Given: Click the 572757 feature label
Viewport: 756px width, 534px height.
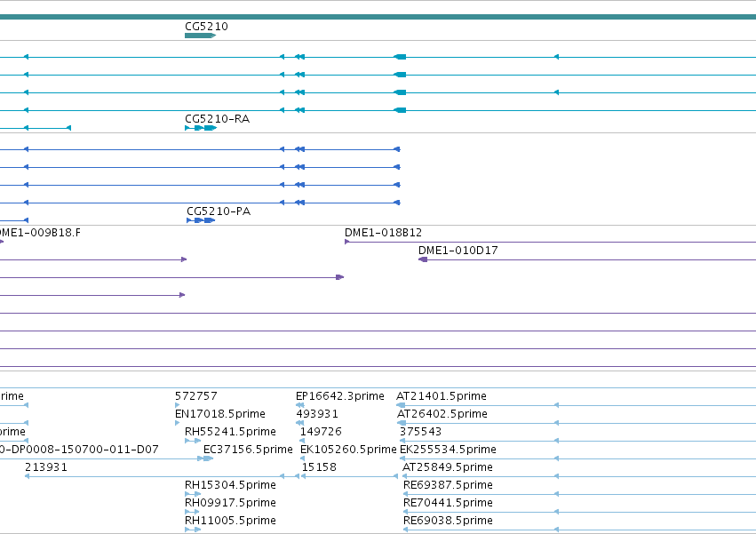Looking at the screenshot, I should pyautogui.click(x=196, y=396).
